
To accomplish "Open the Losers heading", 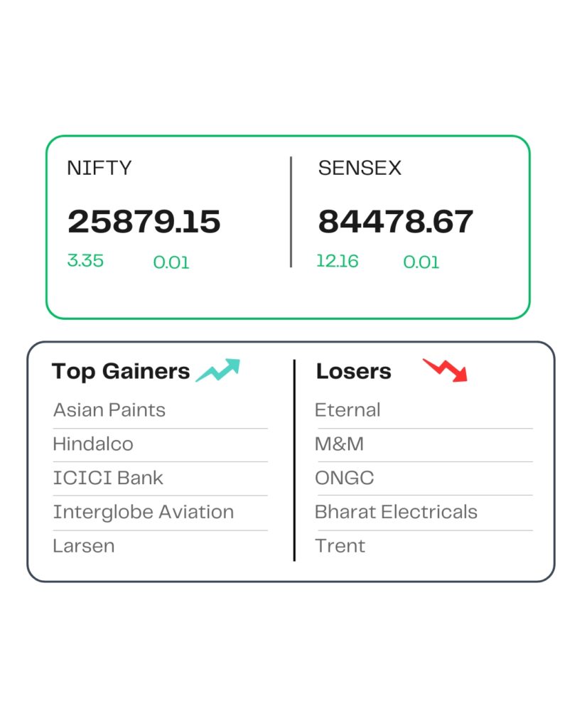I will point(354,371).
